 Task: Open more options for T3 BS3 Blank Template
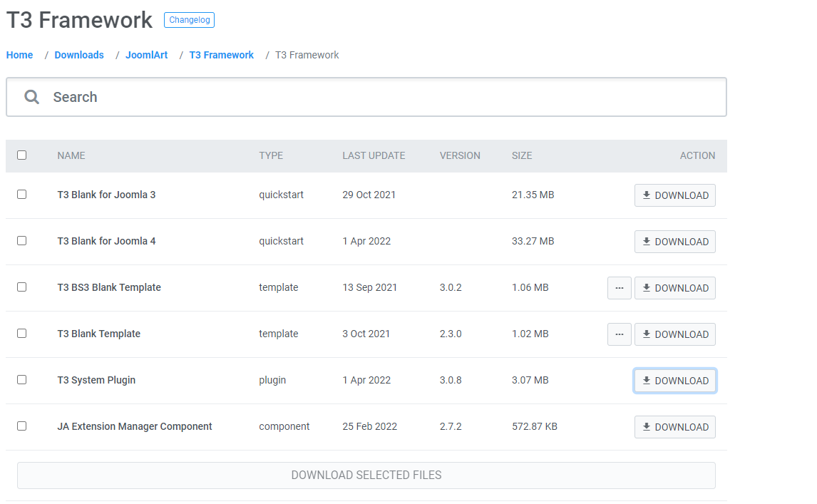tap(619, 288)
